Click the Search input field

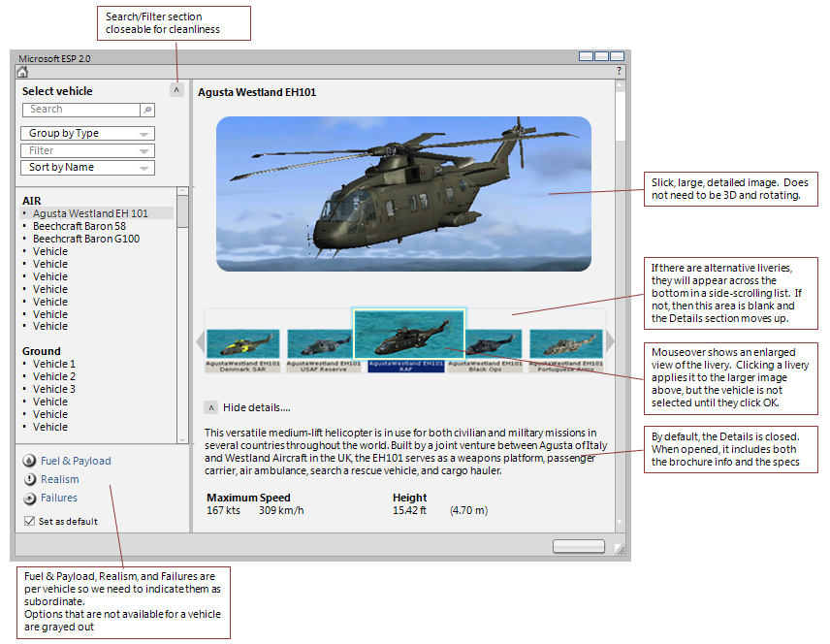pyautogui.click(x=81, y=110)
